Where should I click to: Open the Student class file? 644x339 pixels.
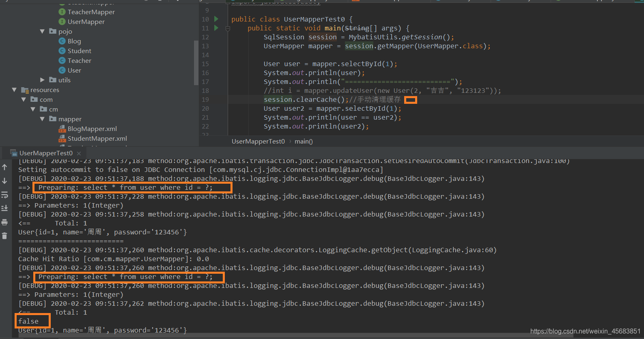point(80,51)
